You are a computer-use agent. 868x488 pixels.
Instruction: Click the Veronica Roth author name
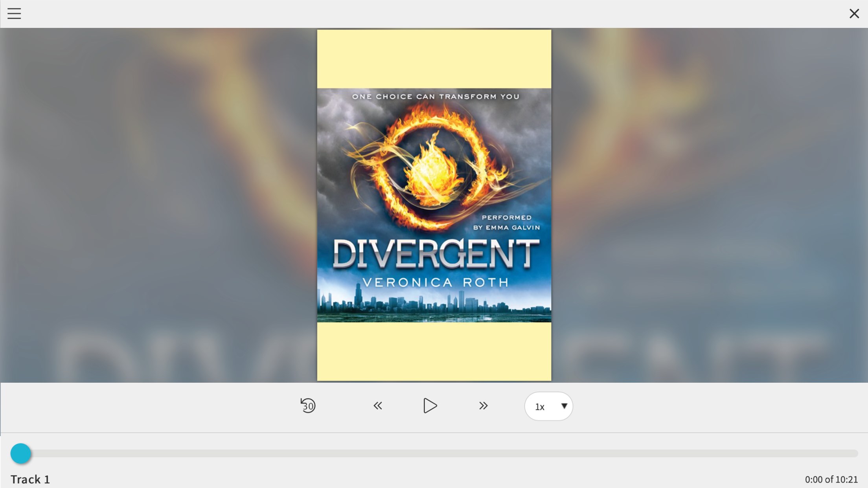(435, 283)
